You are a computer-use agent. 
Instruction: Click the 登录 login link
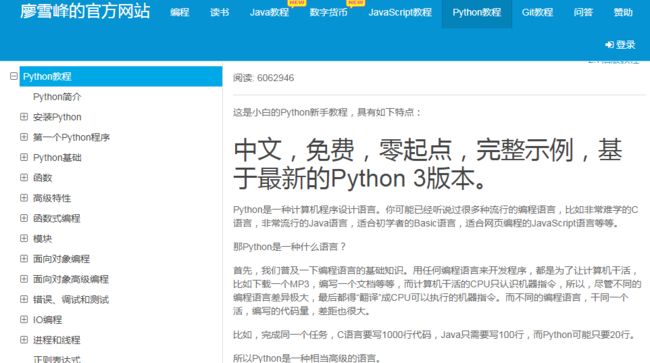click(x=620, y=45)
